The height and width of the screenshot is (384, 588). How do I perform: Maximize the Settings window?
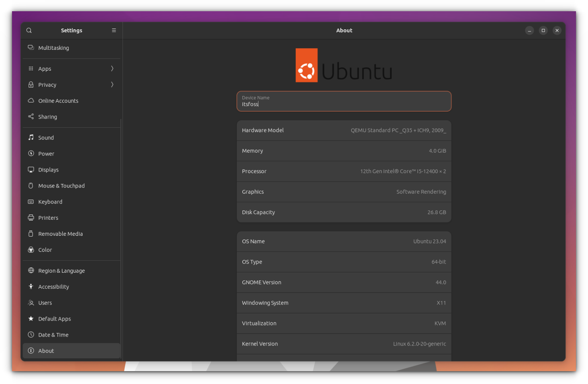tap(543, 31)
